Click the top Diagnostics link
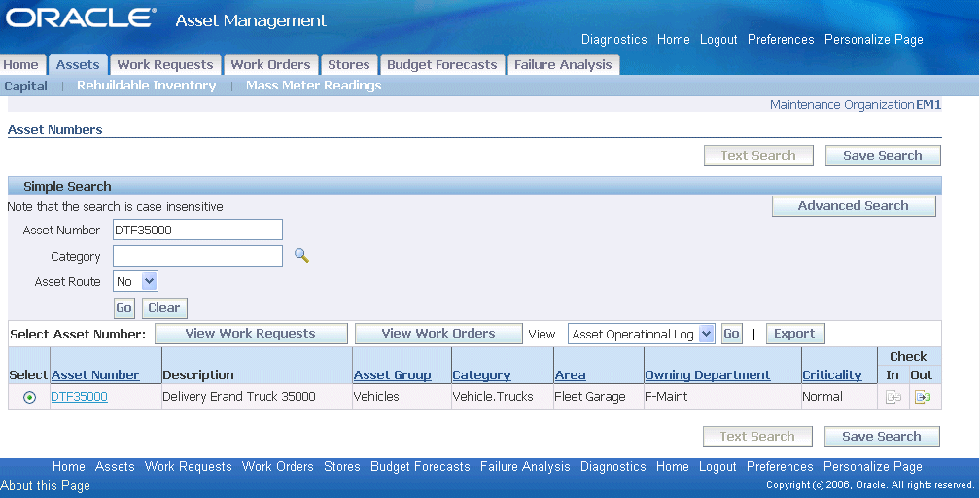Image resolution: width=980 pixels, height=498 pixels. pyautogui.click(x=613, y=40)
